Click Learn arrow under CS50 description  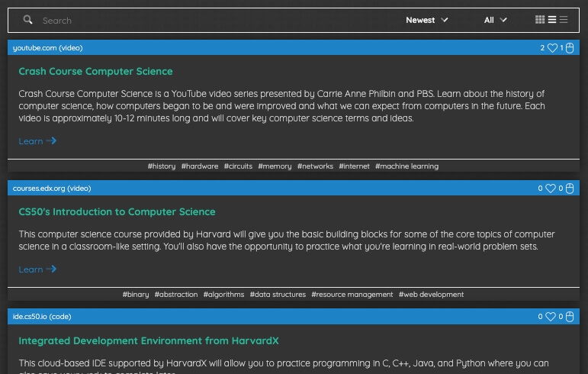51,269
